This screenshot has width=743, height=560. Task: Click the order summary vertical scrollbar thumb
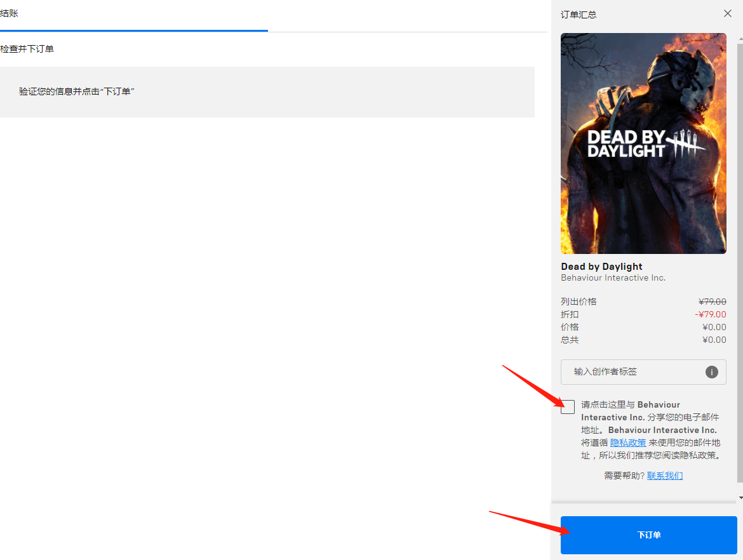739,254
